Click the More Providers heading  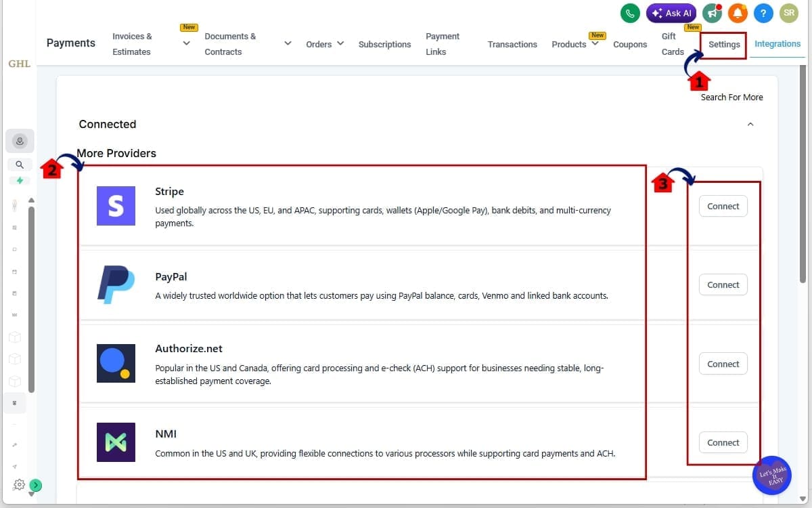click(x=116, y=153)
